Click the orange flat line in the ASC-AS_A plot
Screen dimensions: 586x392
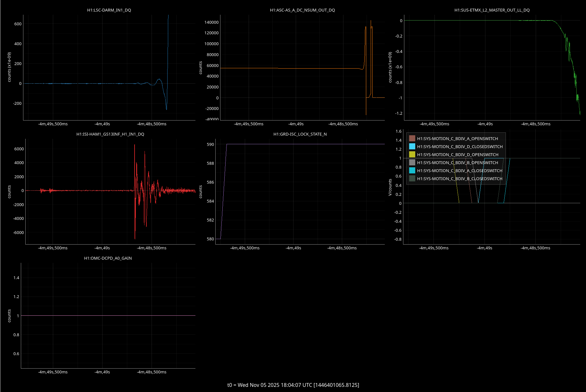pyautogui.click(x=288, y=68)
